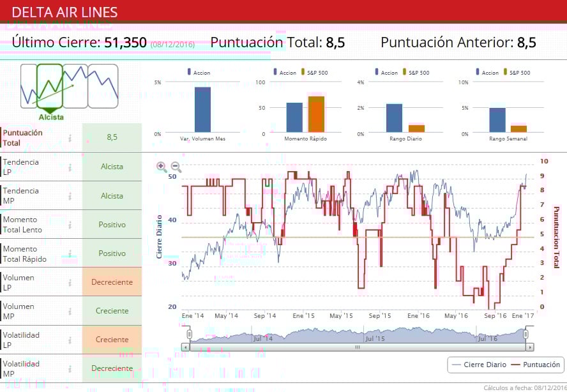Click the orange S&P 500 bar in Momento Rápido

click(316, 114)
